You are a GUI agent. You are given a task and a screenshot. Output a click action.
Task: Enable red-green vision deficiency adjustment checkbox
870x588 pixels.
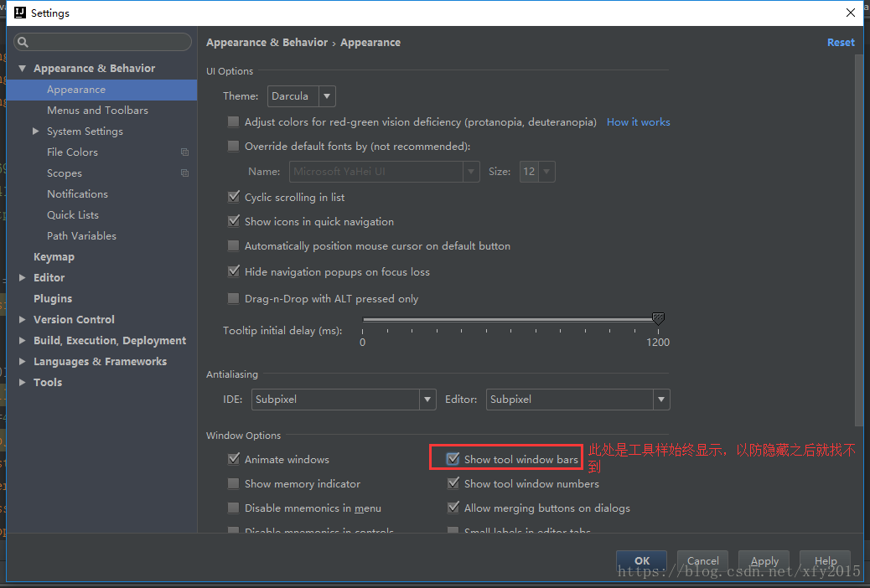click(x=234, y=122)
